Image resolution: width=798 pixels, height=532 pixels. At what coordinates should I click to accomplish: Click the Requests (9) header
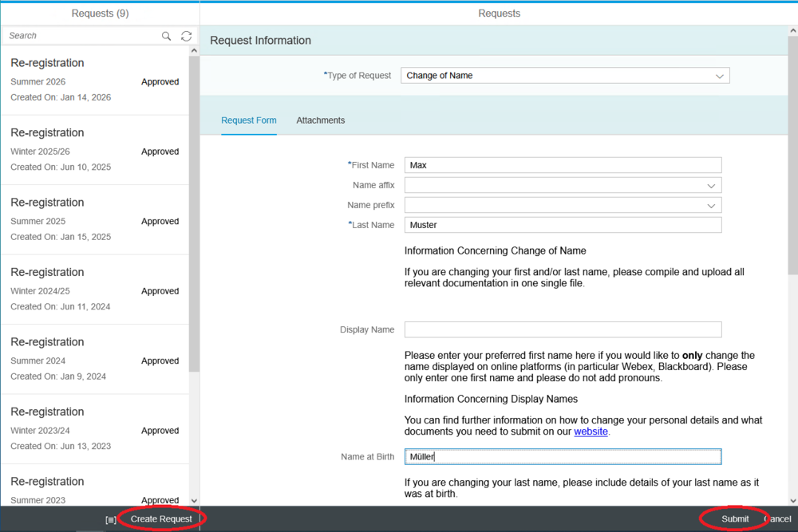(100, 14)
